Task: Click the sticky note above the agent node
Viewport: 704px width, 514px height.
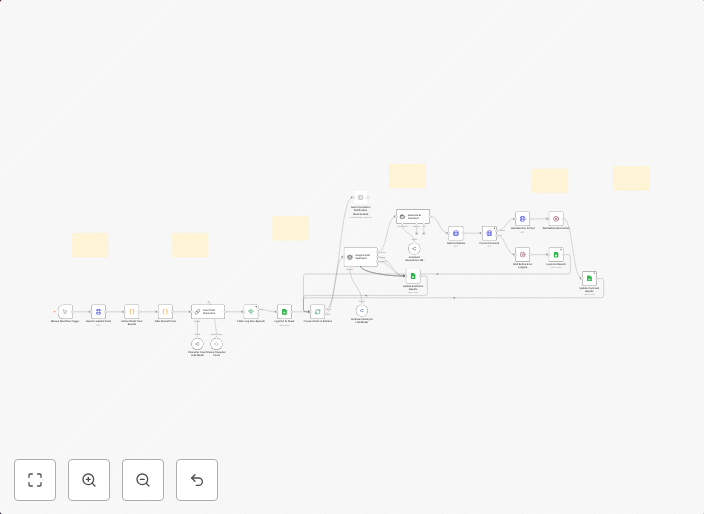Action: [x=407, y=176]
